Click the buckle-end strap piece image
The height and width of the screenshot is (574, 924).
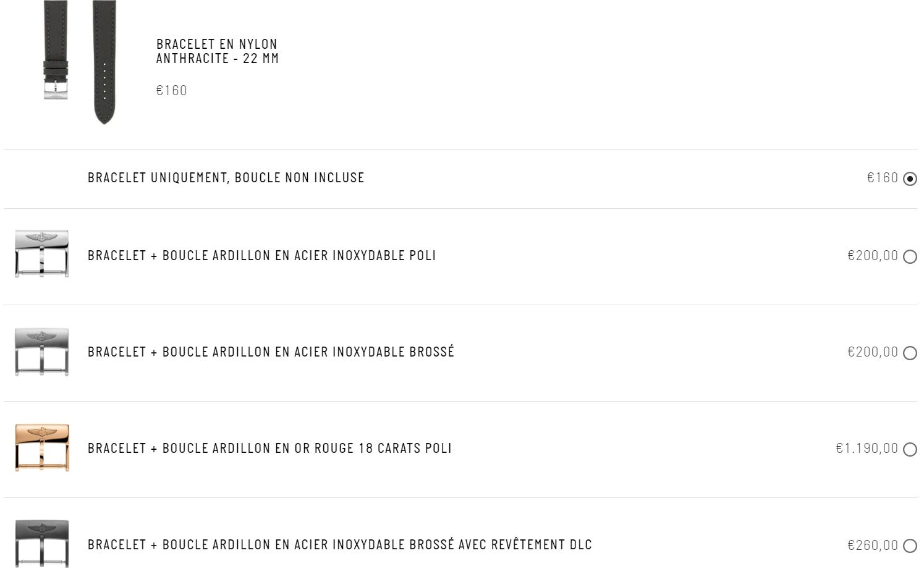pyautogui.click(x=56, y=51)
